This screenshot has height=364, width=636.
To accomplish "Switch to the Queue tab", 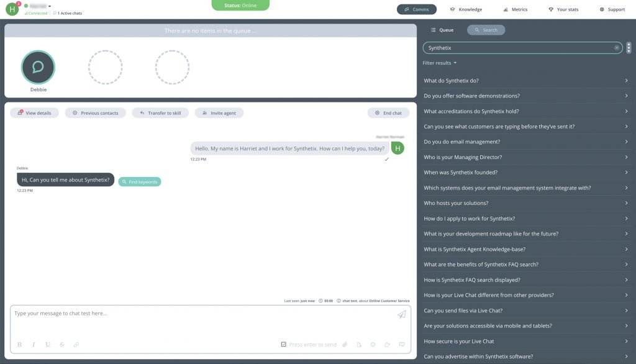I will click(x=442, y=30).
